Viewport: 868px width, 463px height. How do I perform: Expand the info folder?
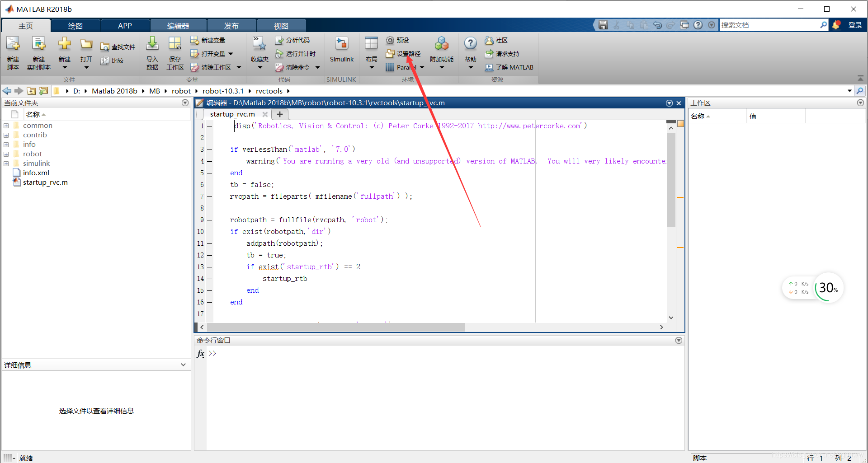point(6,145)
